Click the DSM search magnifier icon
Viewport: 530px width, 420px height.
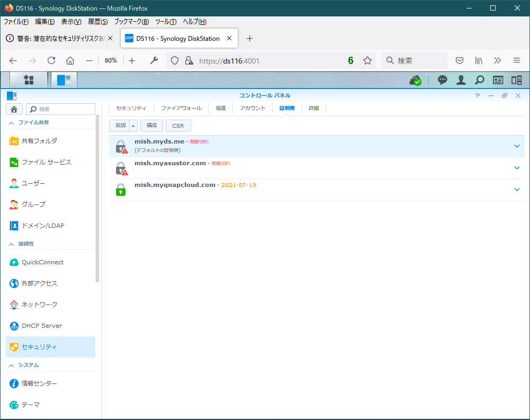479,80
